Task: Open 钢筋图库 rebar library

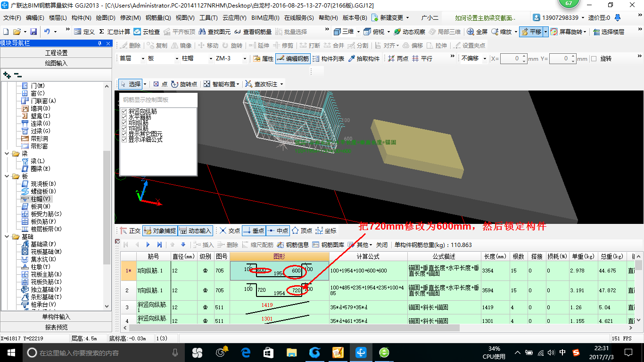Action: [328, 245]
